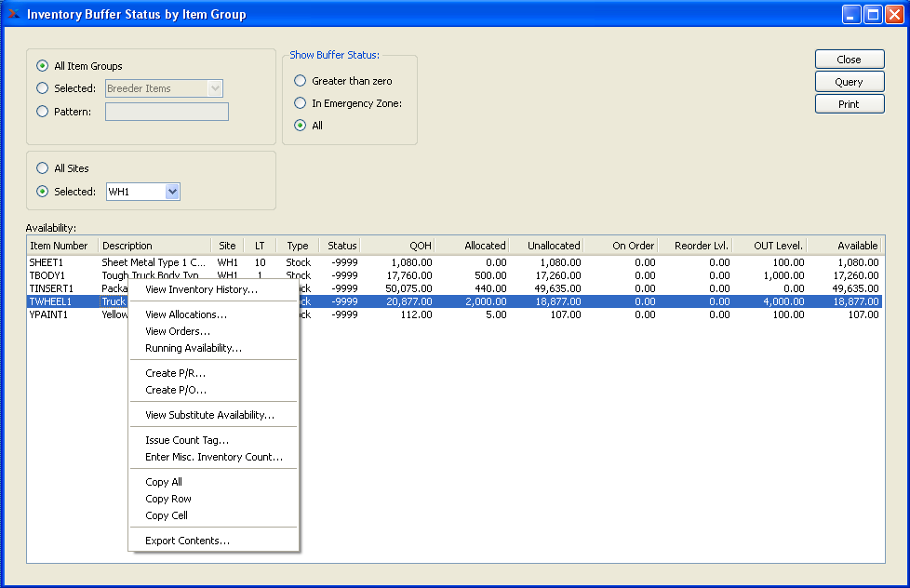Choose the Pattern radio option
Viewport: 910px width, 588px height.
(x=42, y=112)
